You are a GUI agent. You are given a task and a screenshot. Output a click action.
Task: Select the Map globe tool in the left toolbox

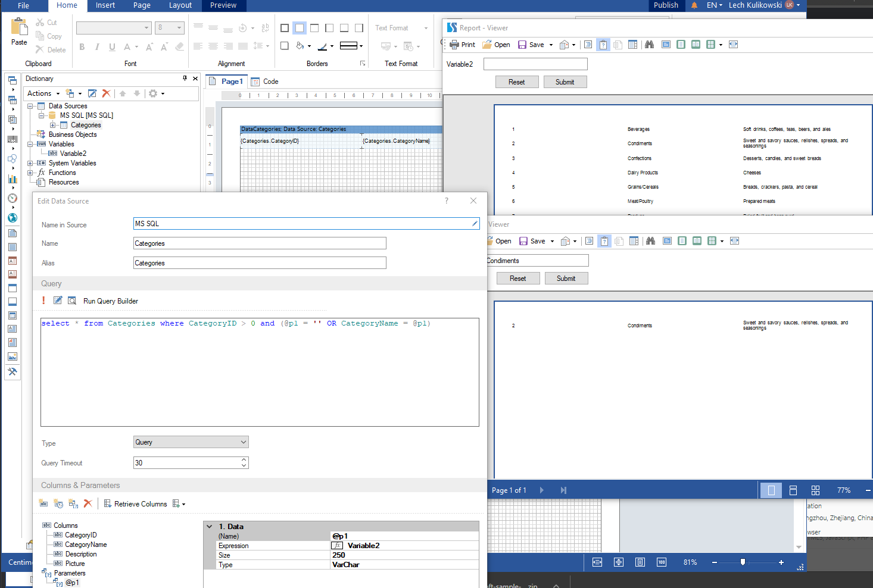pyautogui.click(x=13, y=218)
